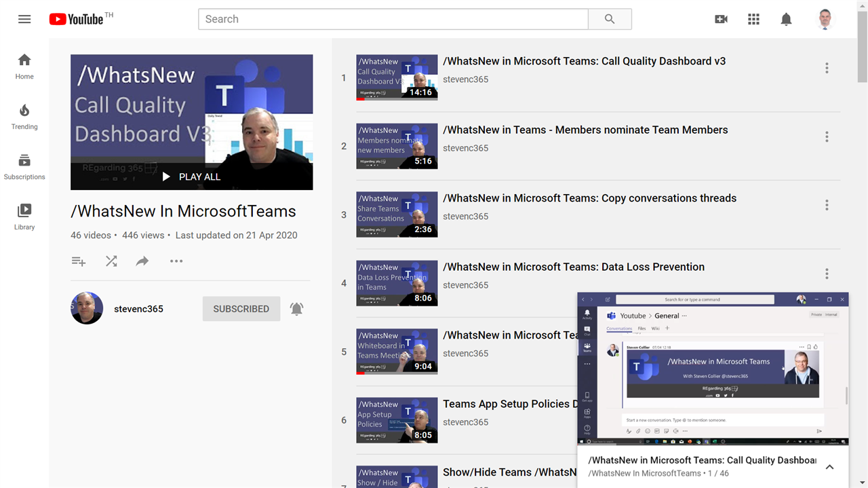The image size is (868, 488).
Task: Open Members nominate Team Members thumbnail
Action: pyautogui.click(x=397, y=146)
